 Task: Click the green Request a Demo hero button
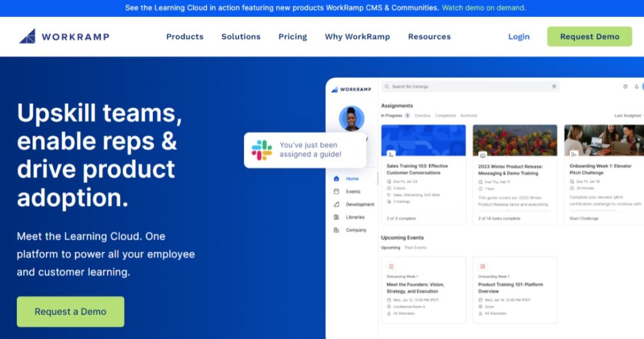[70, 311]
